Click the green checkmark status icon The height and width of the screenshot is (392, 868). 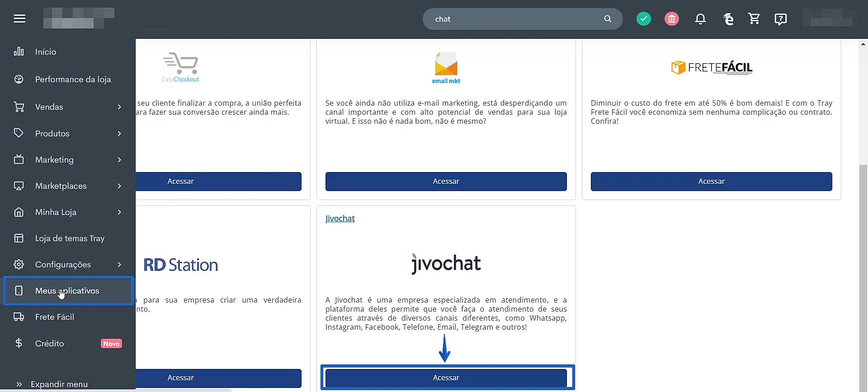pos(644,19)
